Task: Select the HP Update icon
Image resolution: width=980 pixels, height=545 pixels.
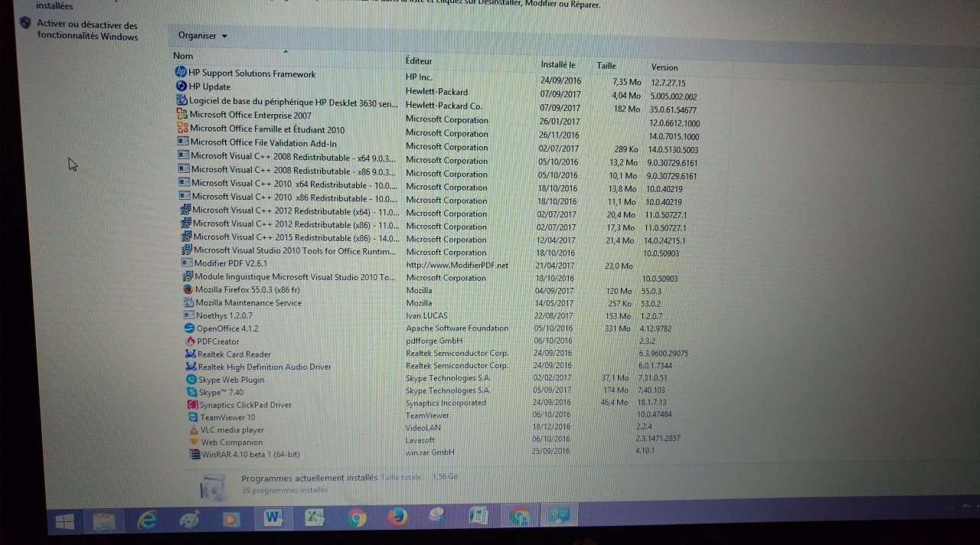Action: point(181,86)
